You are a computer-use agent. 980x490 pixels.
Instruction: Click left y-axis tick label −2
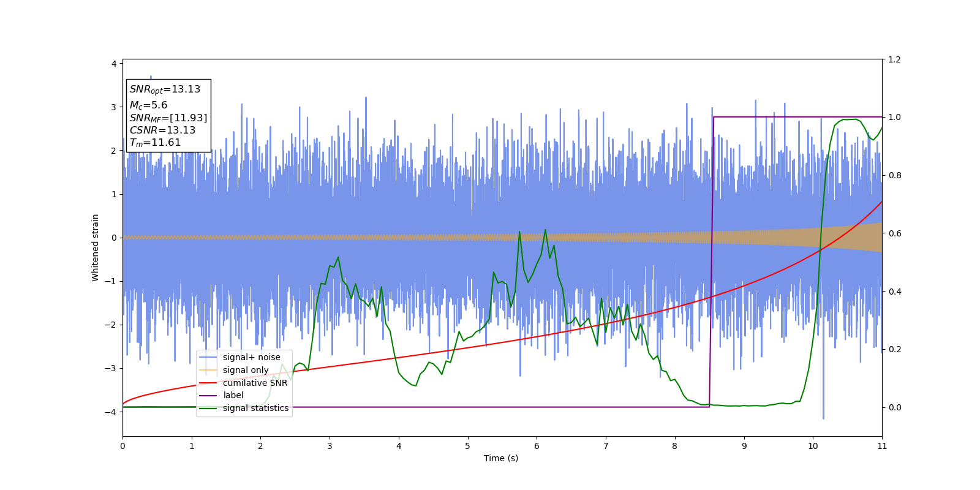click(110, 325)
